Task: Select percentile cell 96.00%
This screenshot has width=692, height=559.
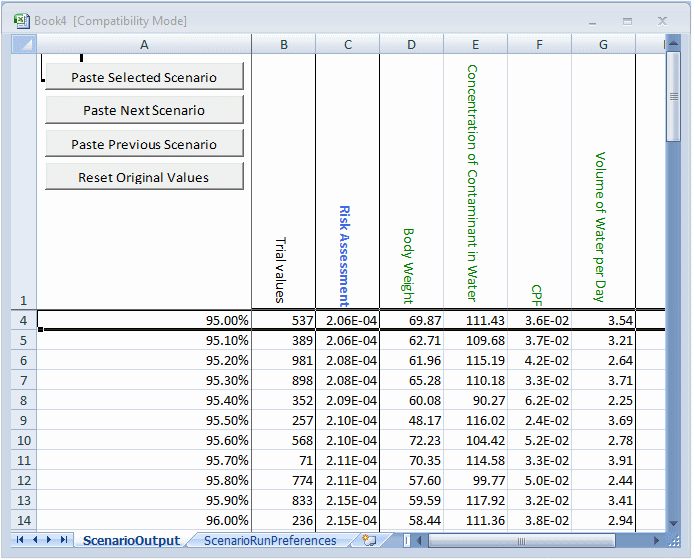Action: pyautogui.click(x=144, y=520)
